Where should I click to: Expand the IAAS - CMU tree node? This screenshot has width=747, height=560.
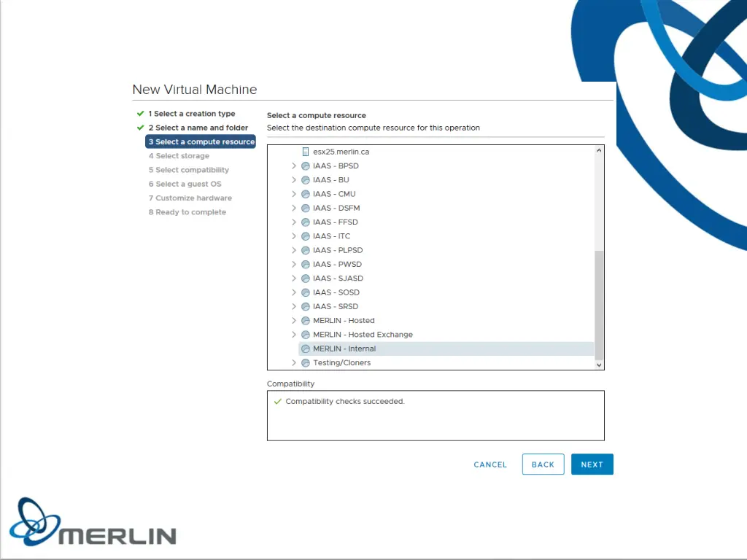click(x=294, y=194)
